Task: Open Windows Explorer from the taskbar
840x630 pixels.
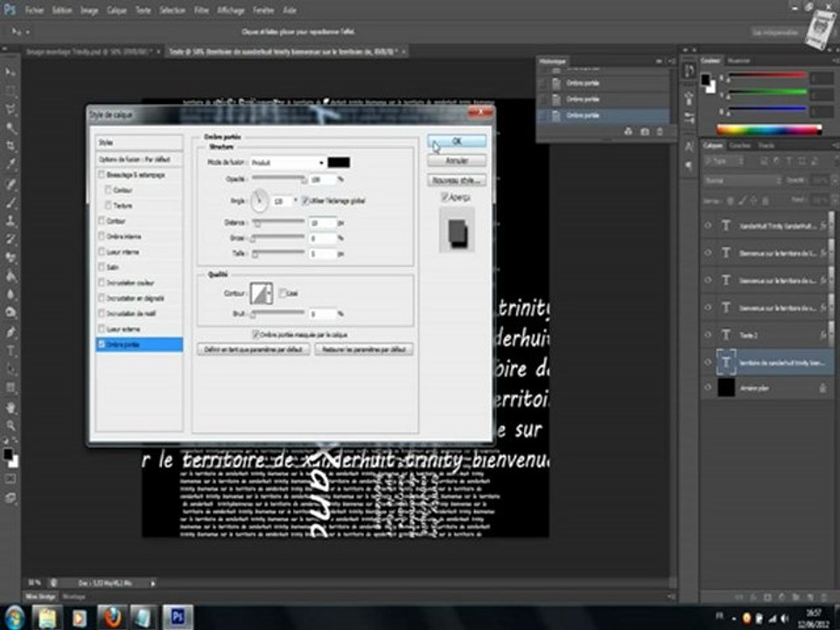Action: click(47, 617)
